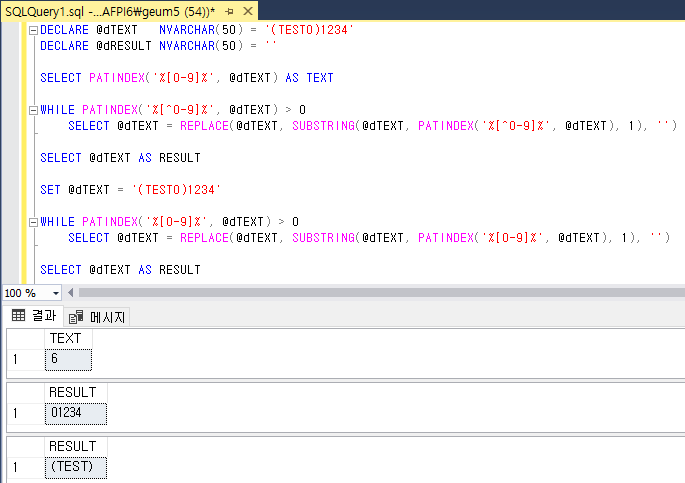Collapse the DECLARE @dTEXT code block
Viewport: 685px width, 483px height.
pos(33,30)
